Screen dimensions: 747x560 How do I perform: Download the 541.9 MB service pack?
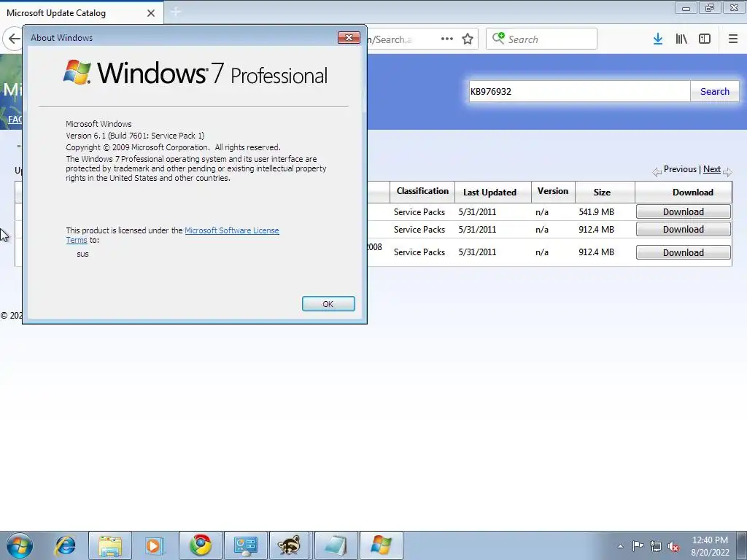click(x=683, y=212)
